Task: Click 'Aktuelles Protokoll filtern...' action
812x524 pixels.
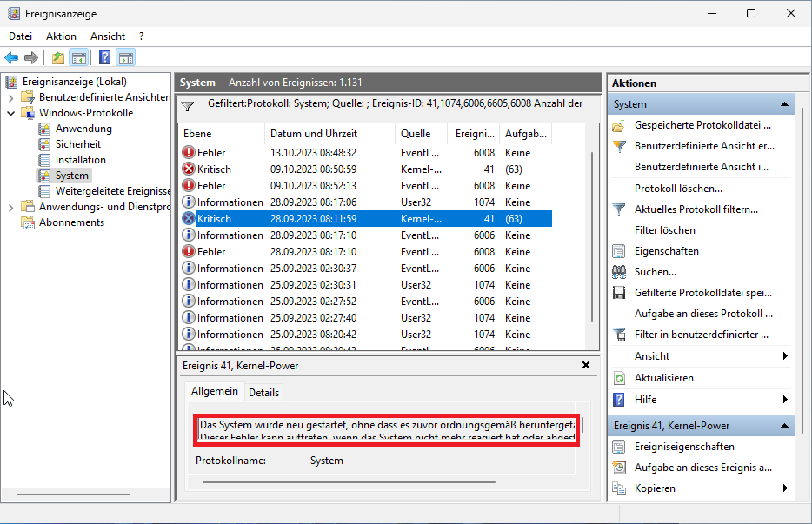Action: point(696,209)
